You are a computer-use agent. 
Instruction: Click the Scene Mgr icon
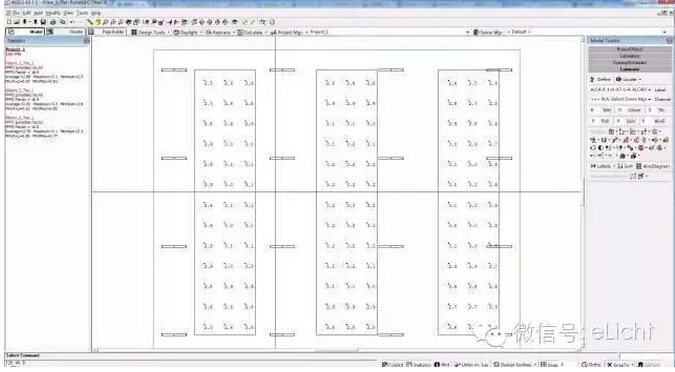click(476, 32)
